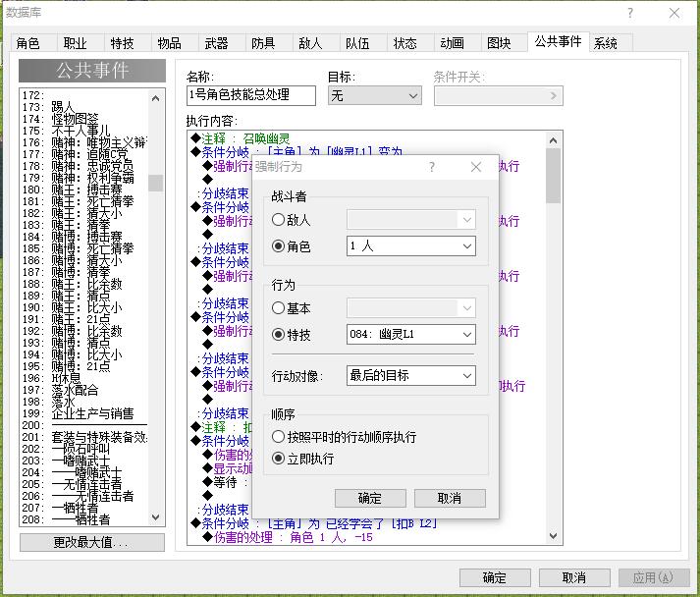This screenshot has width=700, height=597.
Task: Open the skill dropdown 084: 幽灵L1
Action: click(x=410, y=334)
